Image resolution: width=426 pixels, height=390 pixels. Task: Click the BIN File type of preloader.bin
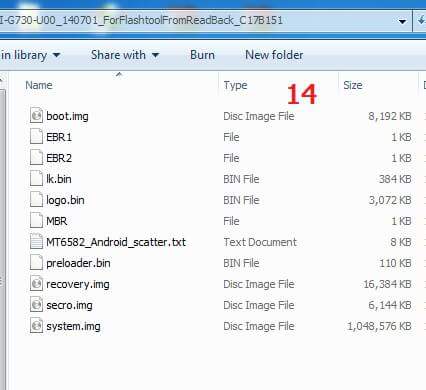click(x=241, y=263)
